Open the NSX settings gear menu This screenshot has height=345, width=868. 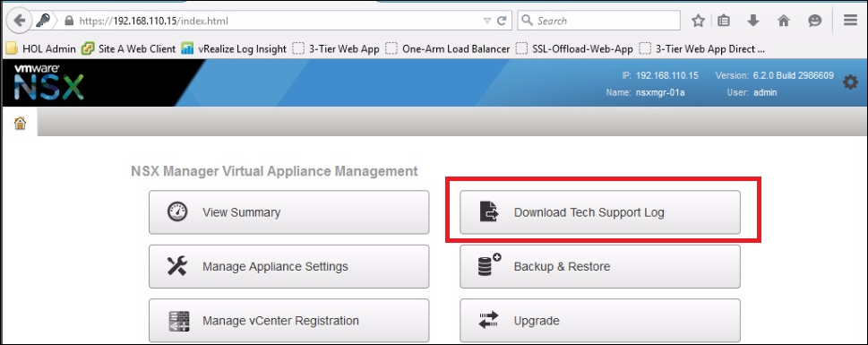tap(850, 82)
